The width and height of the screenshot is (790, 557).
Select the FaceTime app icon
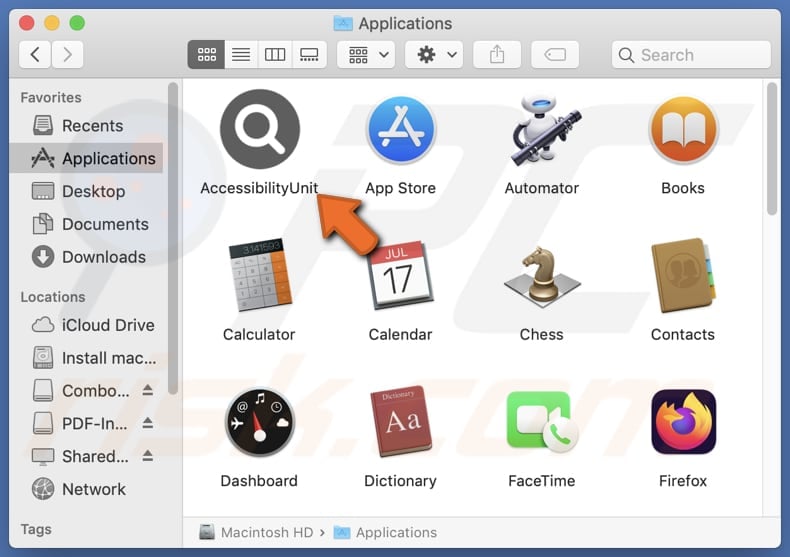tap(542, 421)
